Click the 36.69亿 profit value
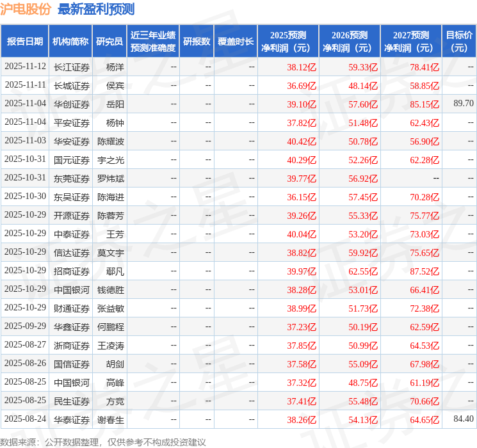 [302, 86]
